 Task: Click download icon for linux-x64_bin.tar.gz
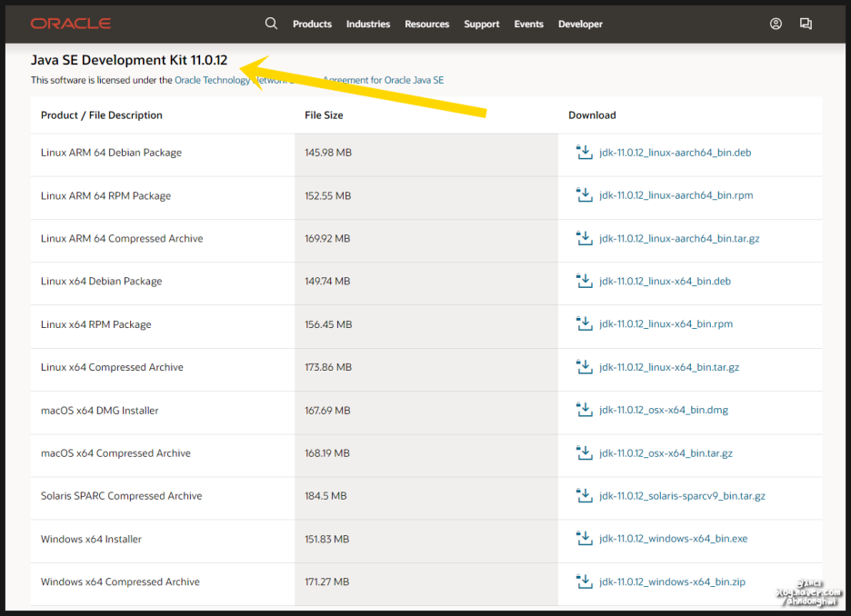(x=584, y=367)
